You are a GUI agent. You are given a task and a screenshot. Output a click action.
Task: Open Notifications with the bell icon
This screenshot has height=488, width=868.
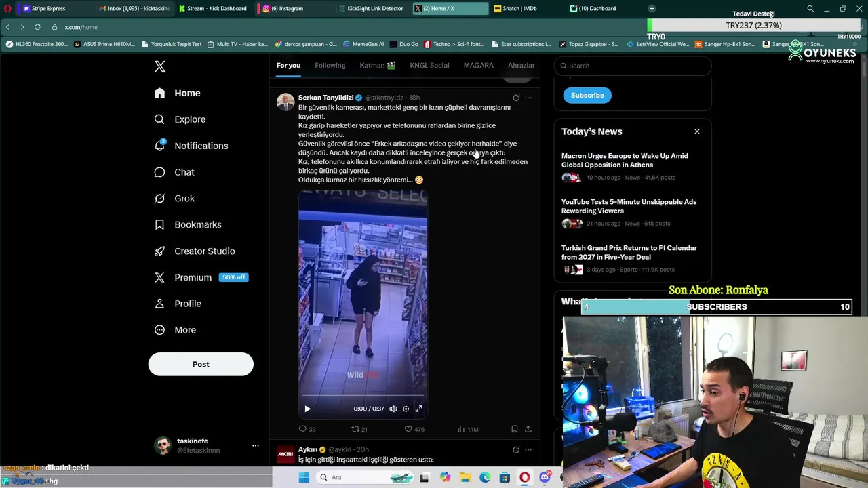pyautogui.click(x=191, y=146)
